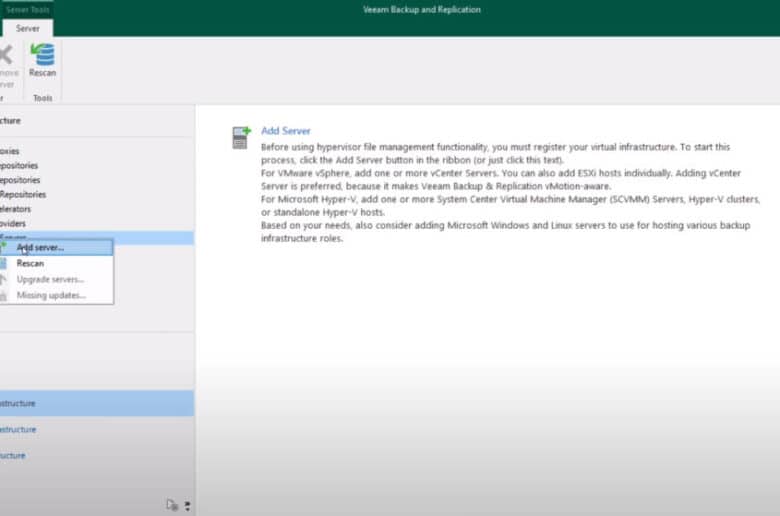Click the Add Server heading link
This screenshot has height=516, width=780.
click(x=286, y=131)
